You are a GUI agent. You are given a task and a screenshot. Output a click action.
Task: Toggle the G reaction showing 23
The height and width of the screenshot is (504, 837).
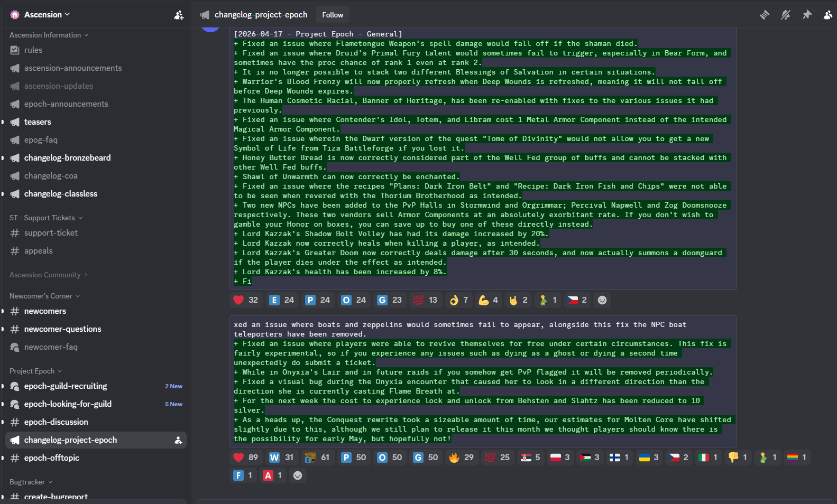[390, 300]
